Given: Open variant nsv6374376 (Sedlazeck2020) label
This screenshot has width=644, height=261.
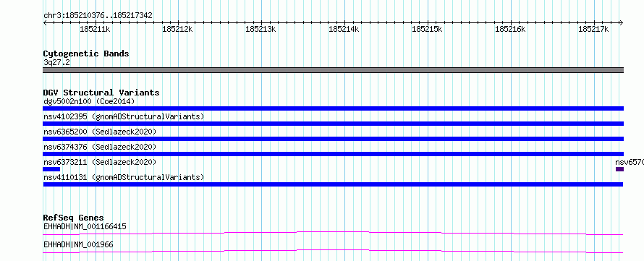Looking at the screenshot, I should click(x=100, y=147).
